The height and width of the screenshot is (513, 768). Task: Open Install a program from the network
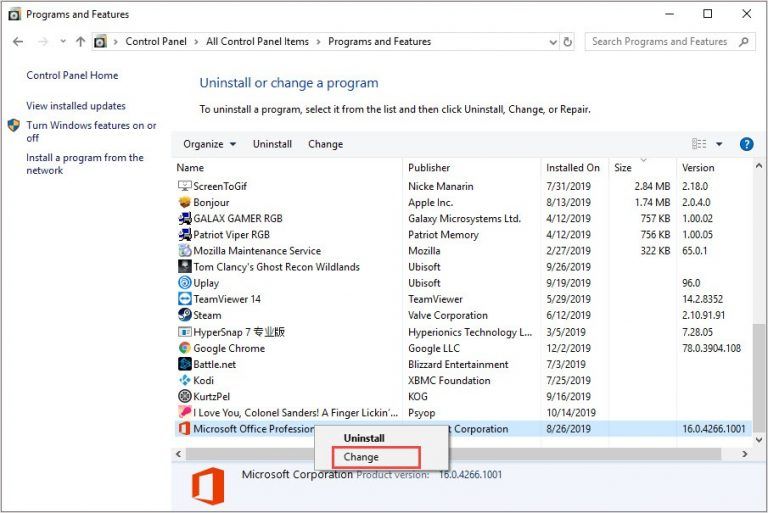85,164
